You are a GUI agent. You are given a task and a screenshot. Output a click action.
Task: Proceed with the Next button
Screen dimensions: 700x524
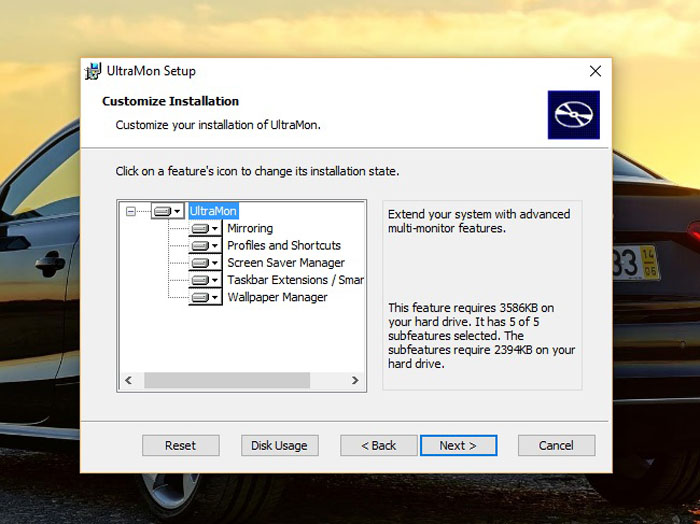coord(458,445)
